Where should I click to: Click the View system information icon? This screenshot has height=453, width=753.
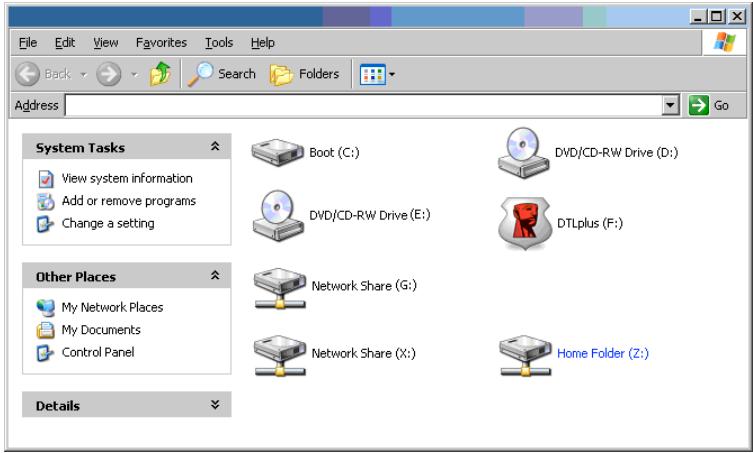[46, 179]
